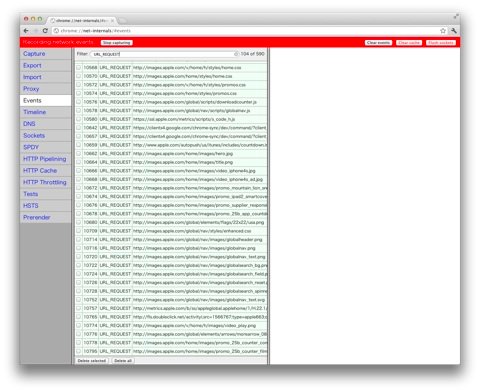Check the box for event 10568
The height and width of the screenshot is (392, 480).
(x=79, y=67)
